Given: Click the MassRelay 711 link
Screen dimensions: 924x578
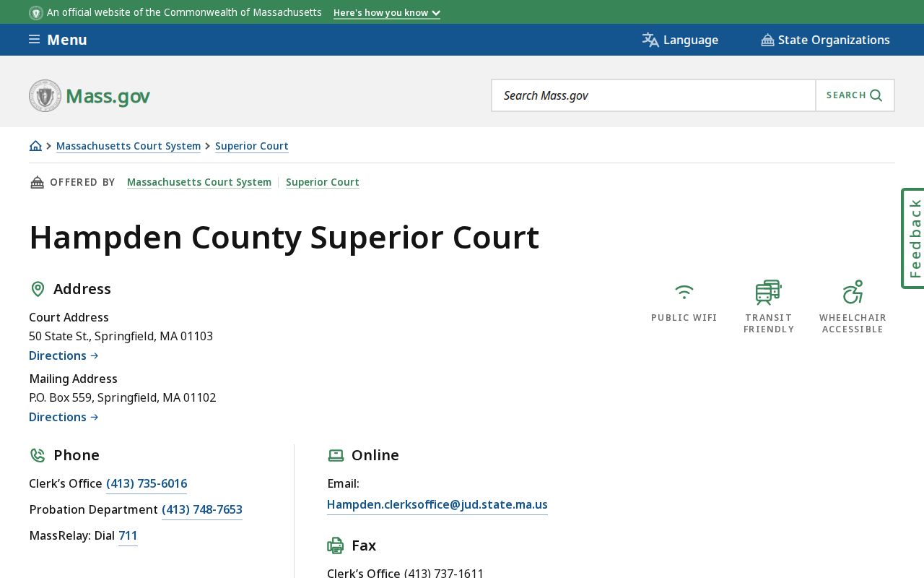Looking at the screenshot, I should coord(128,536).
